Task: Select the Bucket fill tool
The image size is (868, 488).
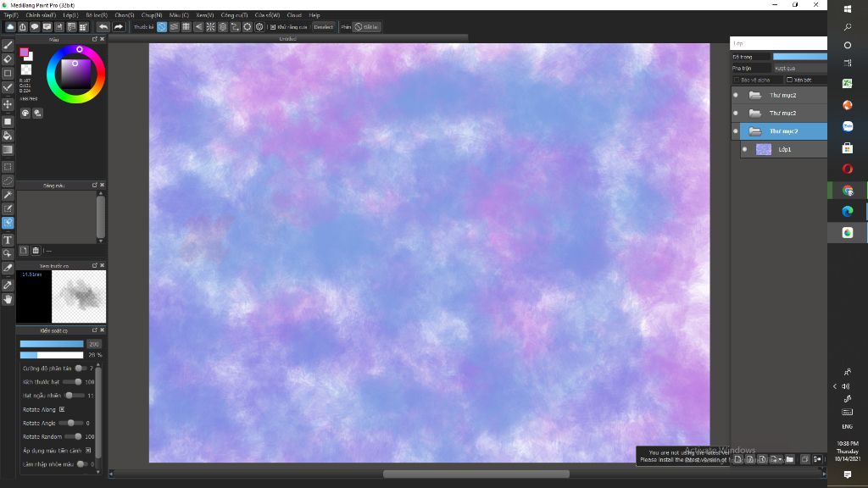Action: click(8, 136)
